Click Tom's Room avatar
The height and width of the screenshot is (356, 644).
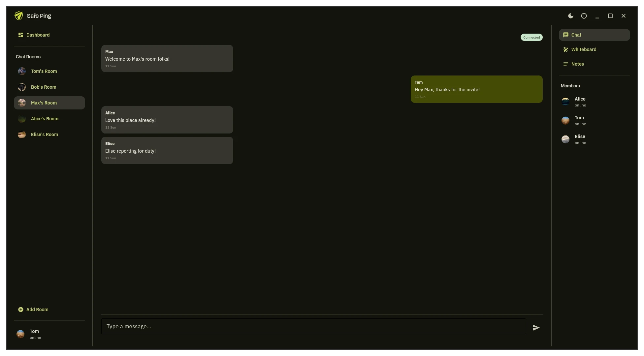(22, 71)
